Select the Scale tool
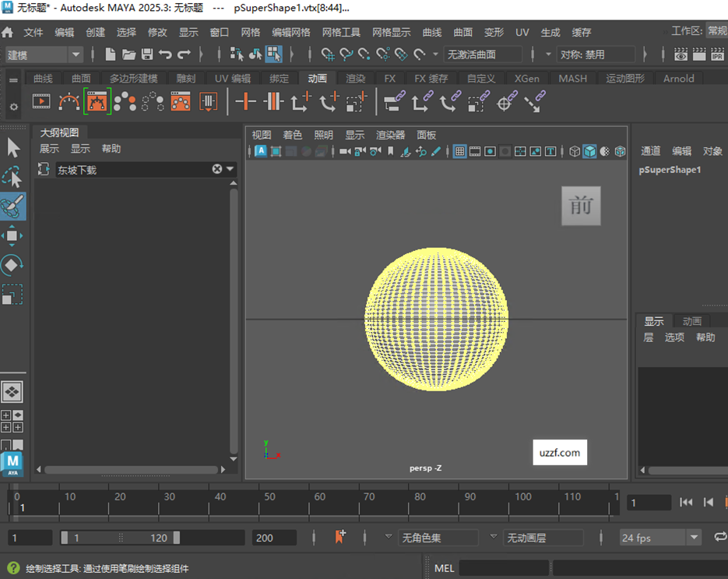The image size is (728, 579). tap(12, 295)
